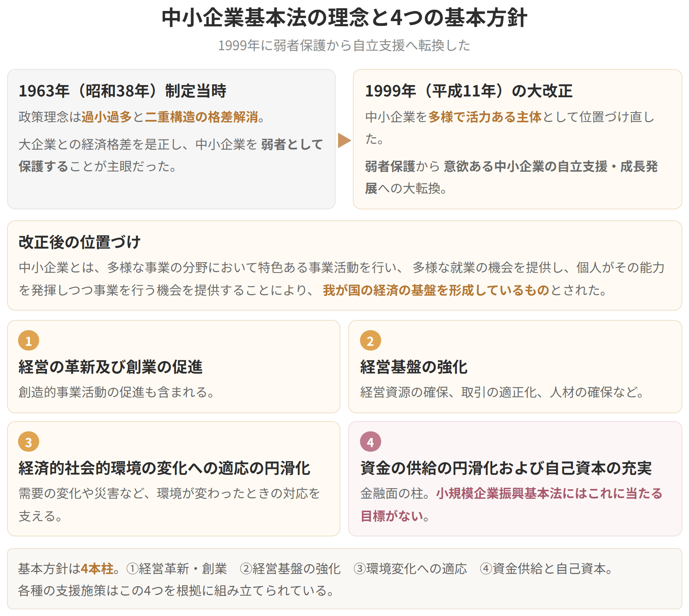This screenshot has height=616, width=689.
Task: Click the description 創造的事業活動の促進も含まれる。
Action: [116, 392]
